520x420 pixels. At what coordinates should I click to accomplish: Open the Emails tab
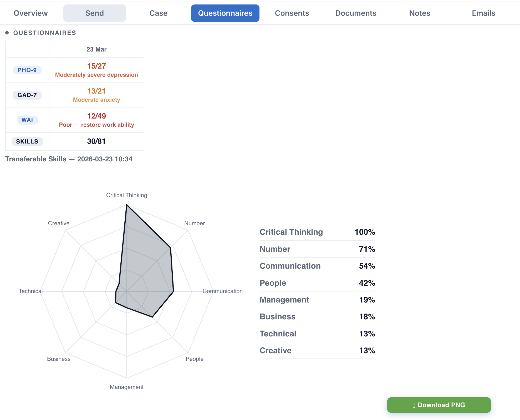pos(484,13)
